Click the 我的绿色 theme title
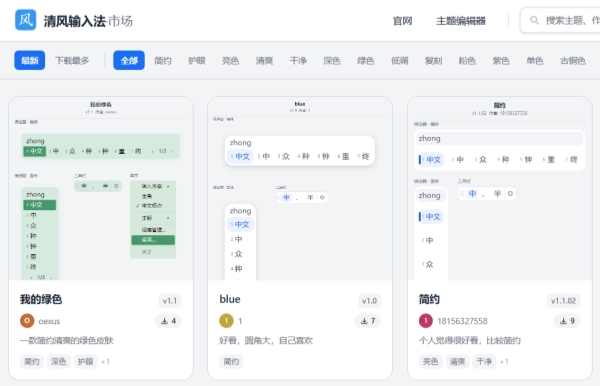This screenshot has height=386, width=600. [41, 299]
